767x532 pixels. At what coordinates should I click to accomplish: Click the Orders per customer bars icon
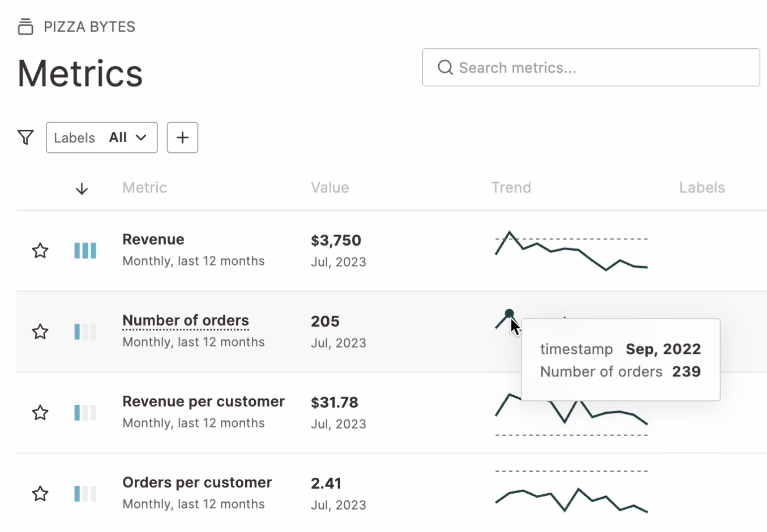[85, 494]
